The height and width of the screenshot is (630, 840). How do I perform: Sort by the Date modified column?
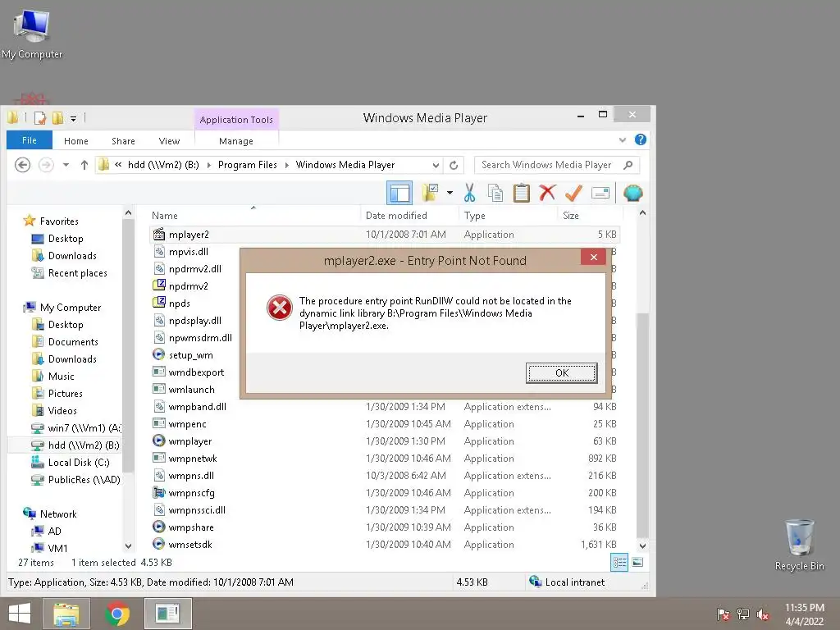tap(396, 216)
